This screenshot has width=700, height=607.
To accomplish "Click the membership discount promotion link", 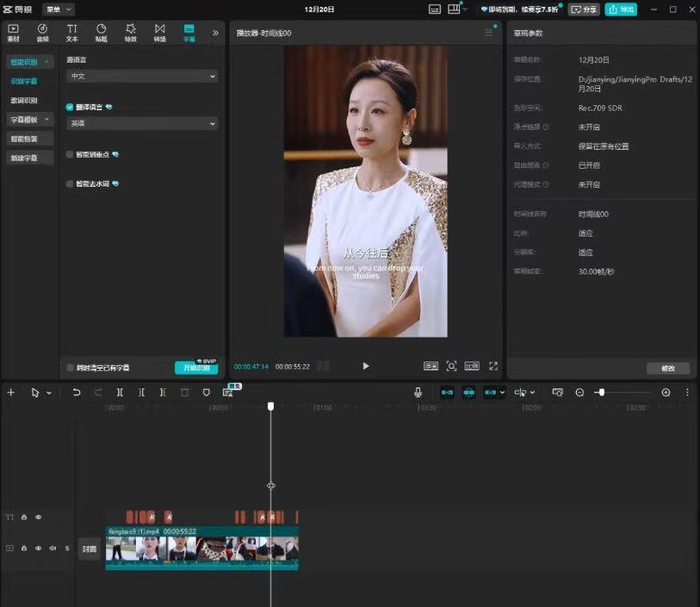I will click(x=519, y=9).
